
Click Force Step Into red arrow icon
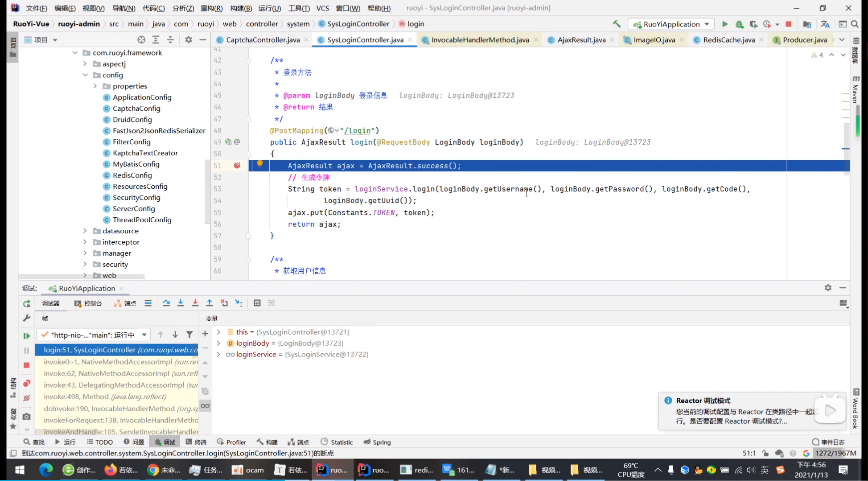point(195,303)
